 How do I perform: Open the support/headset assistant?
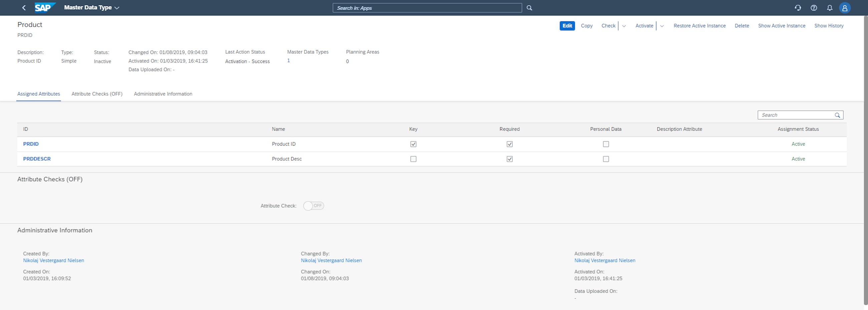(x=798, y=7)
